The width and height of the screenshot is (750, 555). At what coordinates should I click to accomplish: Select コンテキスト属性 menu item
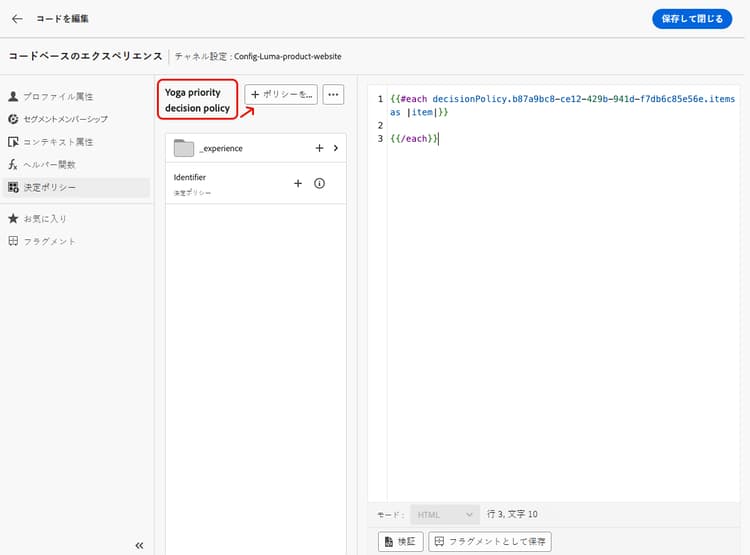point(58,142)
